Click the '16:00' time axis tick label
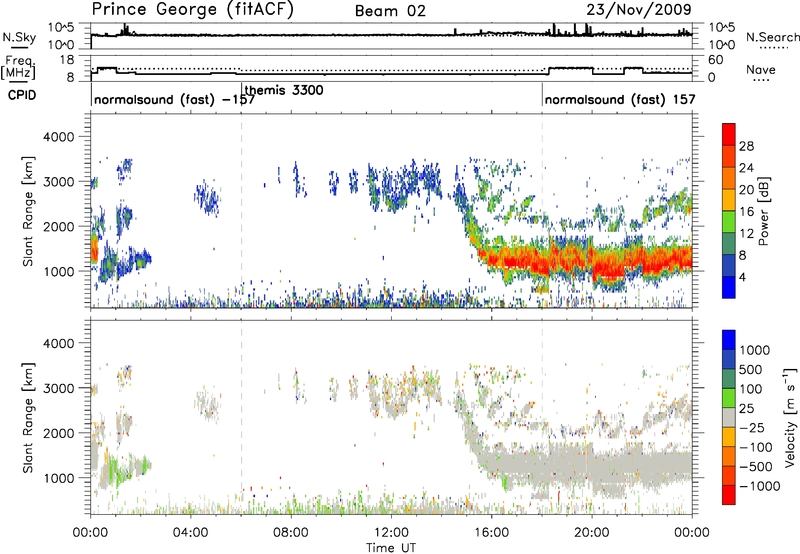This screenshot has height=554, width=800. [x=491, y=533]
